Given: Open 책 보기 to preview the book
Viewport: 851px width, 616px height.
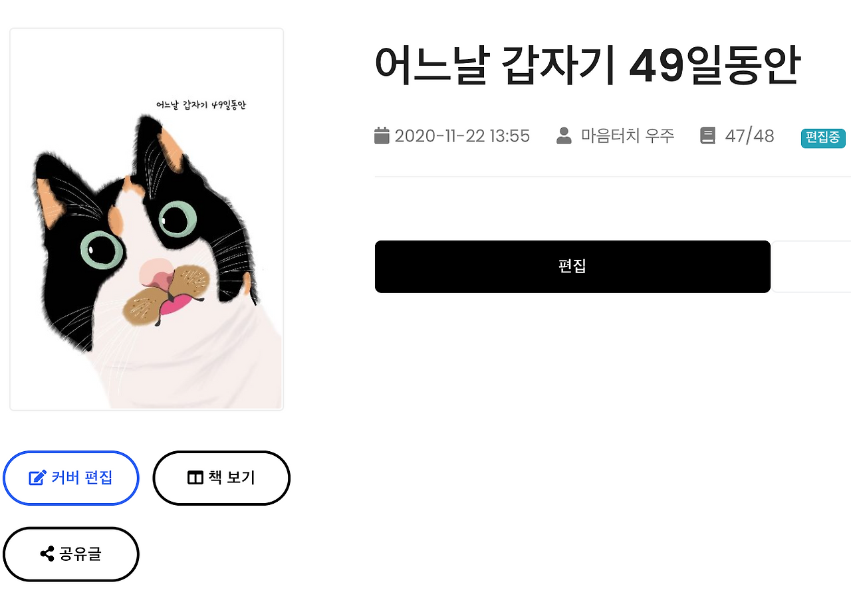Looking at the screenshot, I should pos(221,477).
